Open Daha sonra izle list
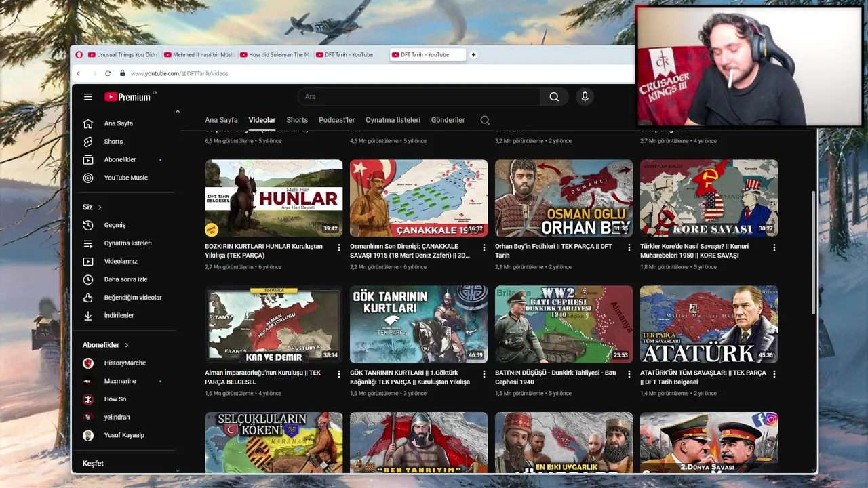Viewport: 868px width, 488px height. pos(124,279)
